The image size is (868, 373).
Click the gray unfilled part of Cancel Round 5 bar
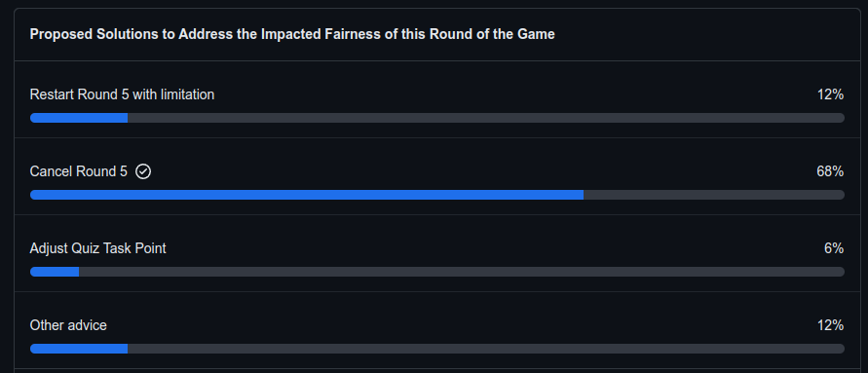coord(714,195)
